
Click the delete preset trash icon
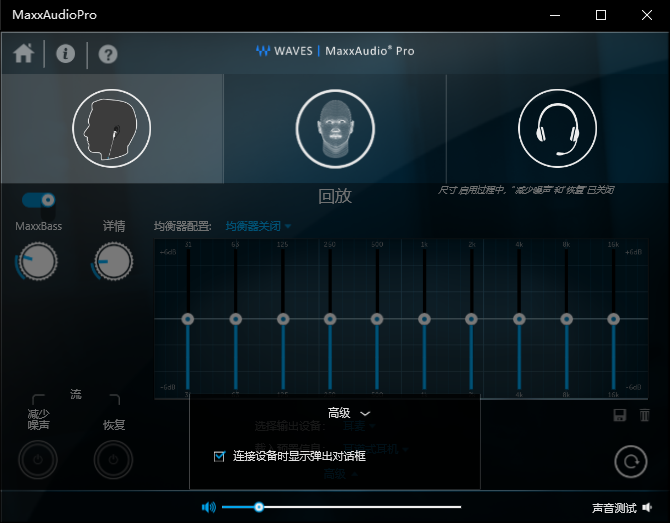point(644,415)
